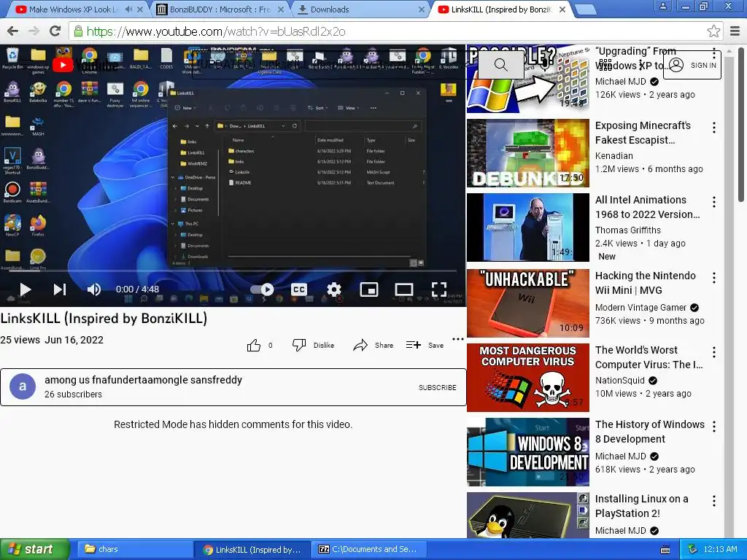The width and height of the screenshot is (747, 560).
Task: Click Modern Vintage Gamer channel name
Action: [x=640, y=308]
